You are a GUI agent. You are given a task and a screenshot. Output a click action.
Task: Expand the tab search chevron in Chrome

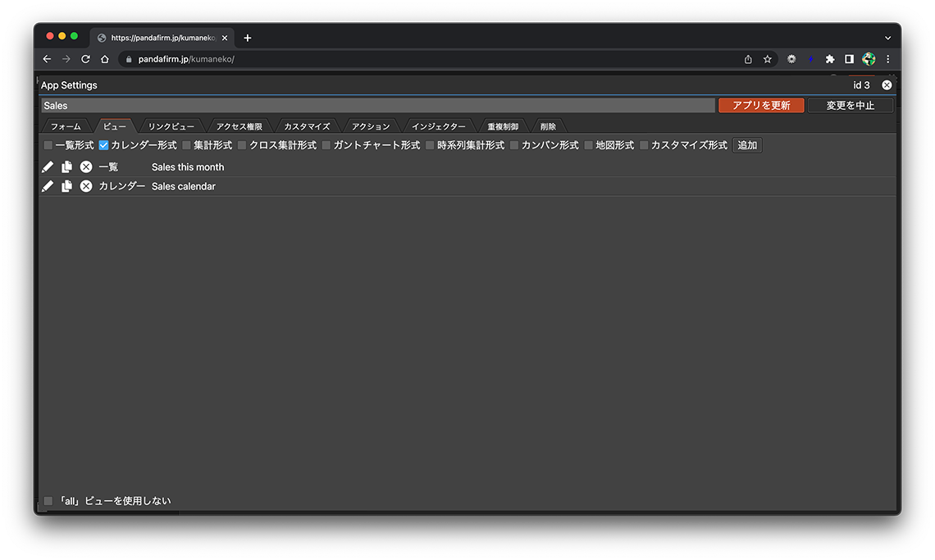[x=887, y=38]
